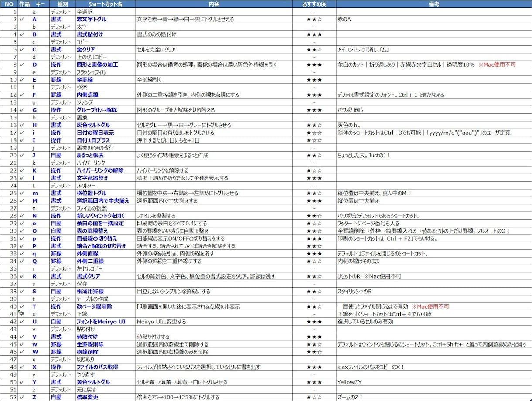Click the 備考 header cell
This screenshot has width=532, height=401.
(433, 4)
